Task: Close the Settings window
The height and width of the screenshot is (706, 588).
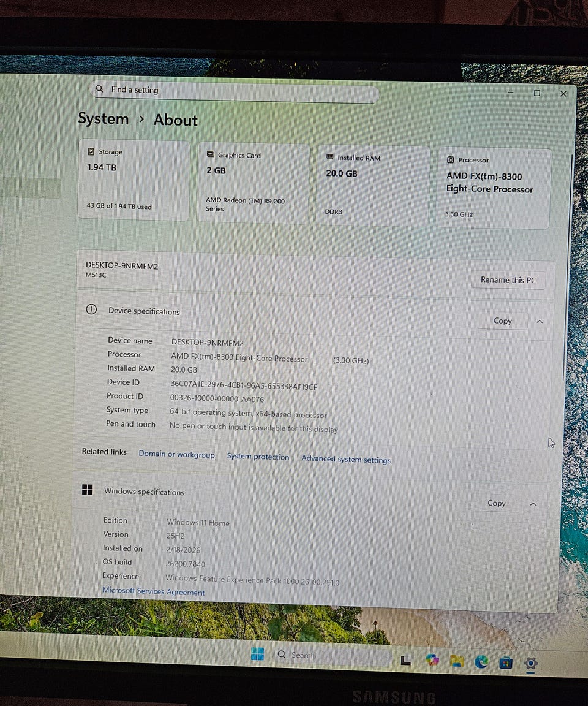Action: (x=563, y=93)
